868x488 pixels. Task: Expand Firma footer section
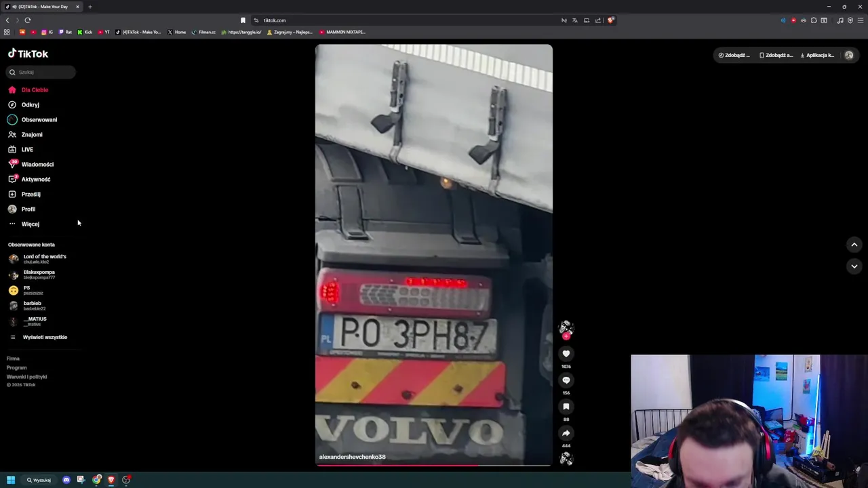pyautogui.click(x=13, y=359)
